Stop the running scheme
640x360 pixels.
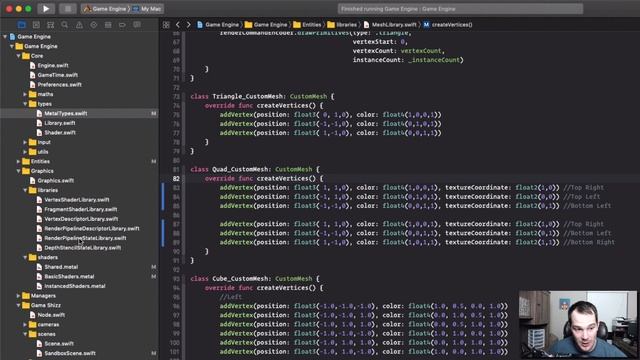[68, 9]
